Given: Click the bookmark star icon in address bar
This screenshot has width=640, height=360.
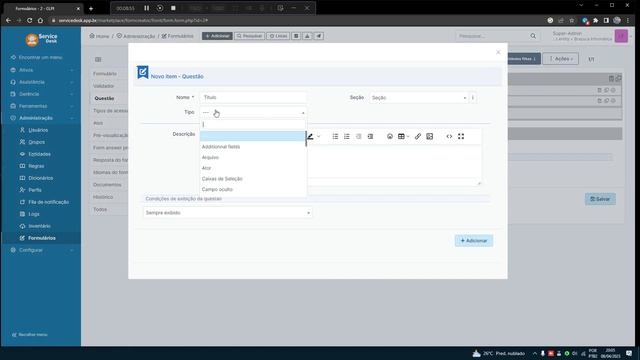Looking at the screenshot, I should tap(572, 20).
